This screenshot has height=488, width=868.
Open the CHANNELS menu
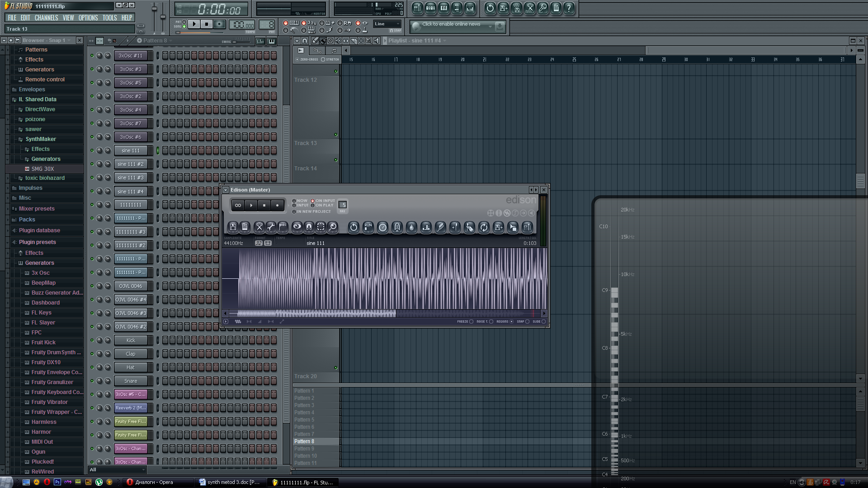[46, 18]
